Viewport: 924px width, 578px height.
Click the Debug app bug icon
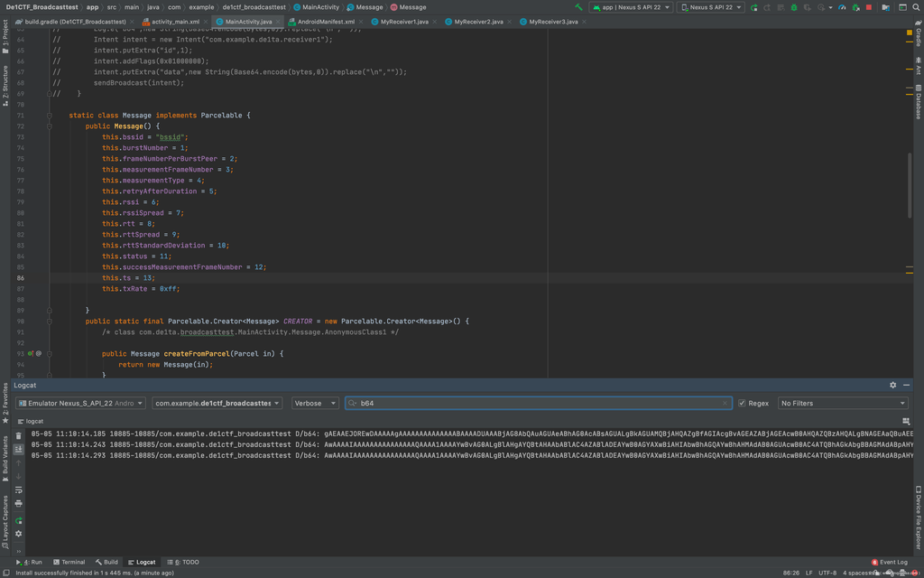click(794, 7)
